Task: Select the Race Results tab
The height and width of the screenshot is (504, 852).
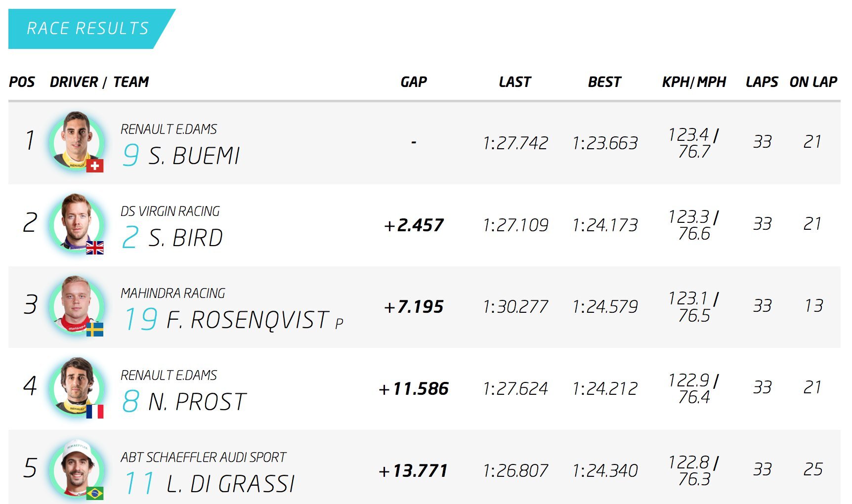Action: click(x=88, y=29)
